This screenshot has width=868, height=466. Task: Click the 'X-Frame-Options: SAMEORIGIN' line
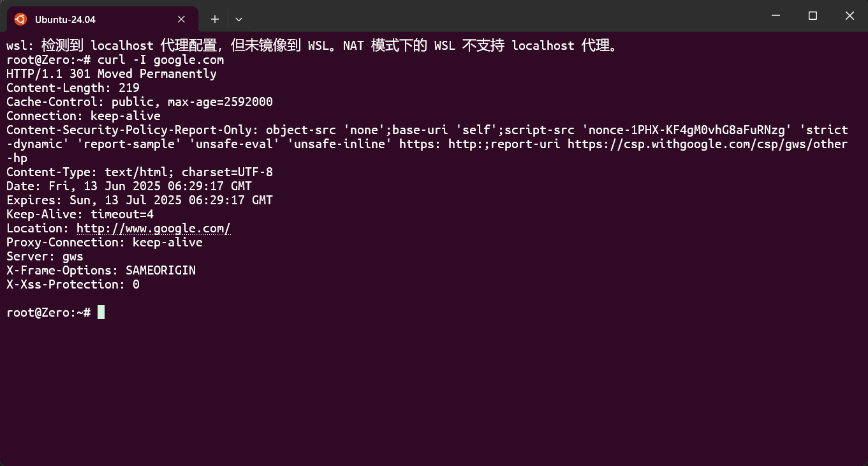pos(101,271)
